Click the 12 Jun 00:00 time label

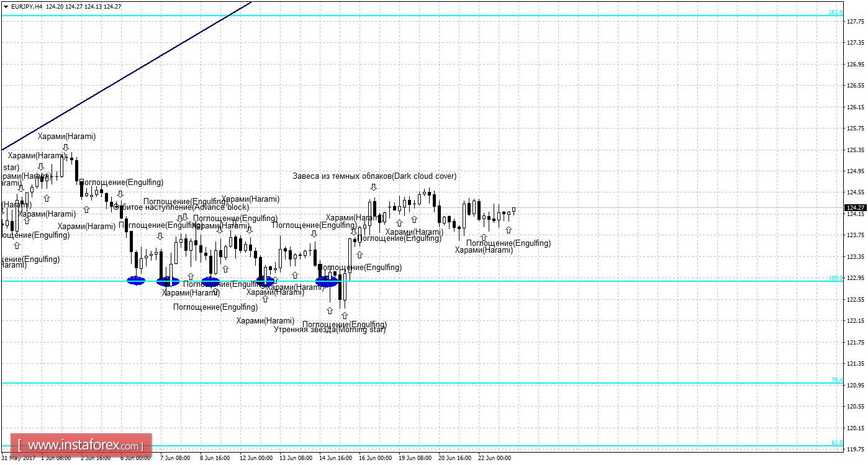point(256,458)
